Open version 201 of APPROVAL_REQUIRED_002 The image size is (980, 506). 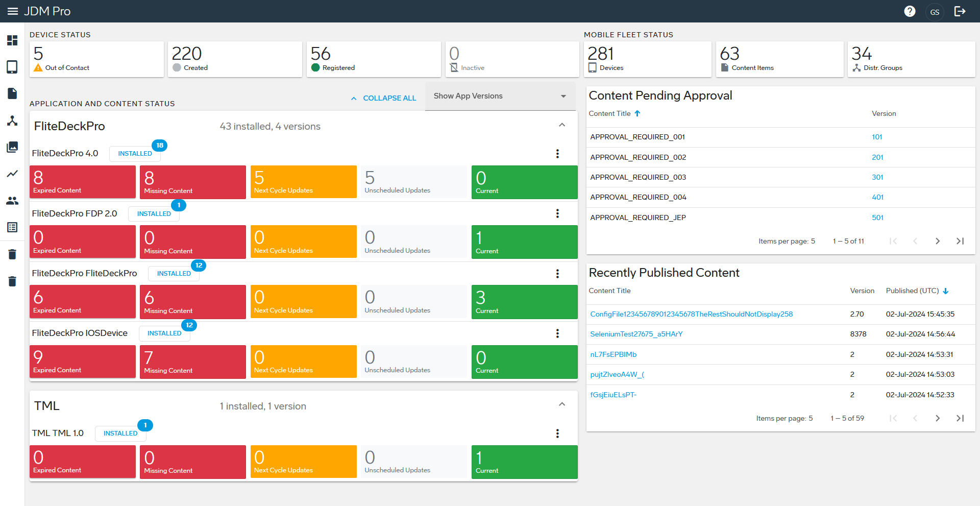(877, 157)
